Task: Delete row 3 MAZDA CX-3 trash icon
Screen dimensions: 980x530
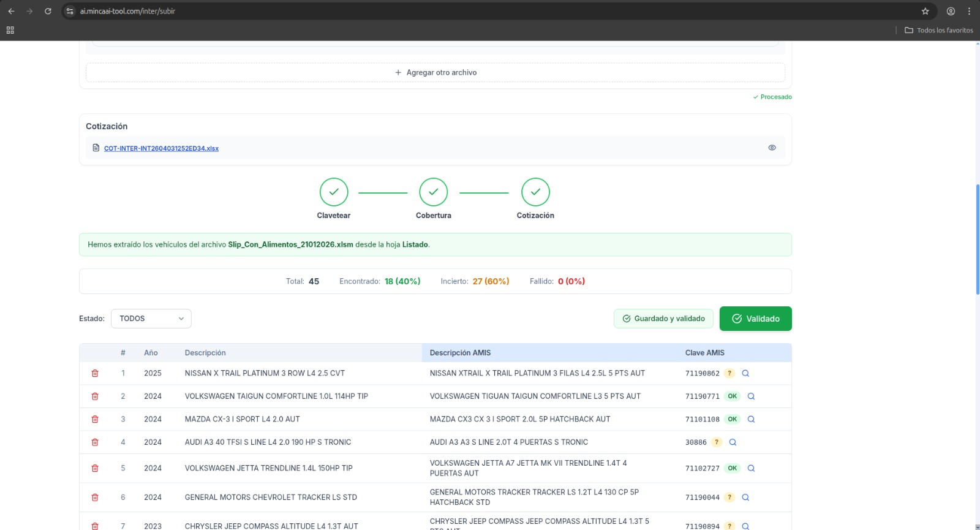Action: click(95, 419)
